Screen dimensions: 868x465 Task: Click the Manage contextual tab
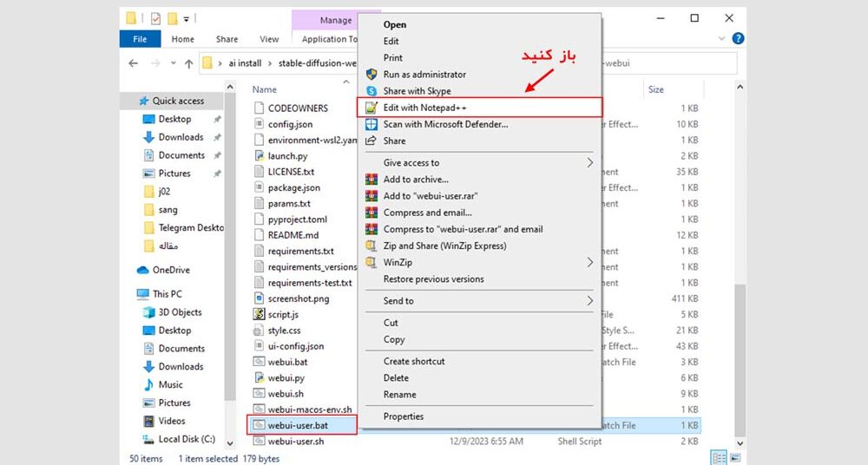335,20
